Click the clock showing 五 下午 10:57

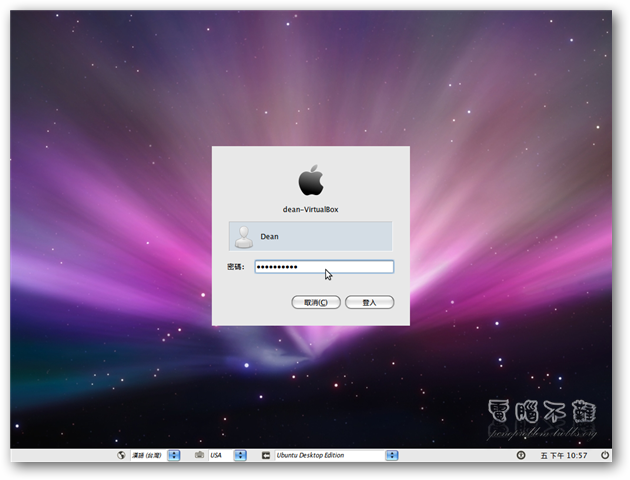563,455
